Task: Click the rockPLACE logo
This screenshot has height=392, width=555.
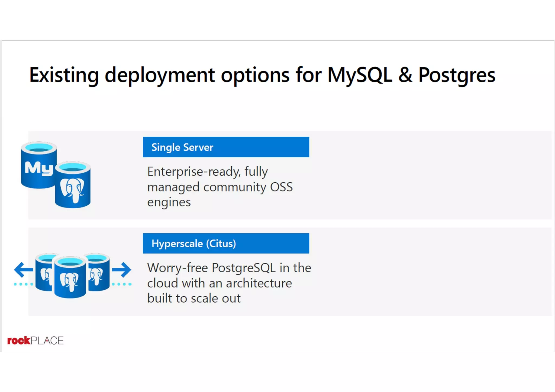Action: point(36,341)
